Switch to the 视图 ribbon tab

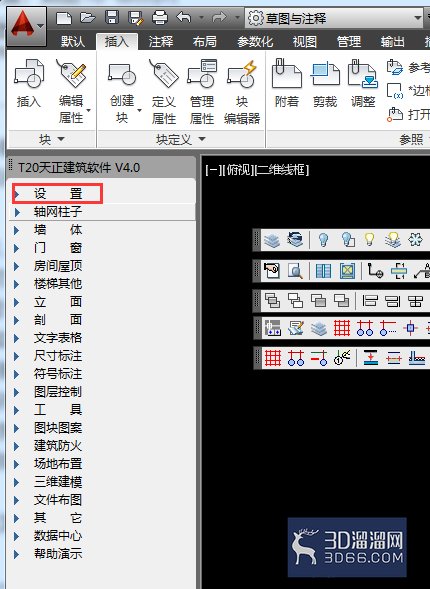point(305,41)
